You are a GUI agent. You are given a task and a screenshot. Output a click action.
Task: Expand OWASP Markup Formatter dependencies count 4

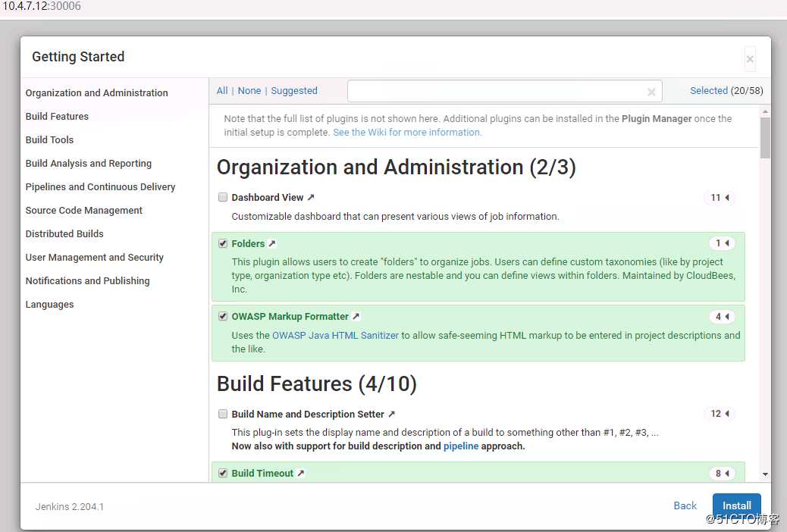click(723, 317)
